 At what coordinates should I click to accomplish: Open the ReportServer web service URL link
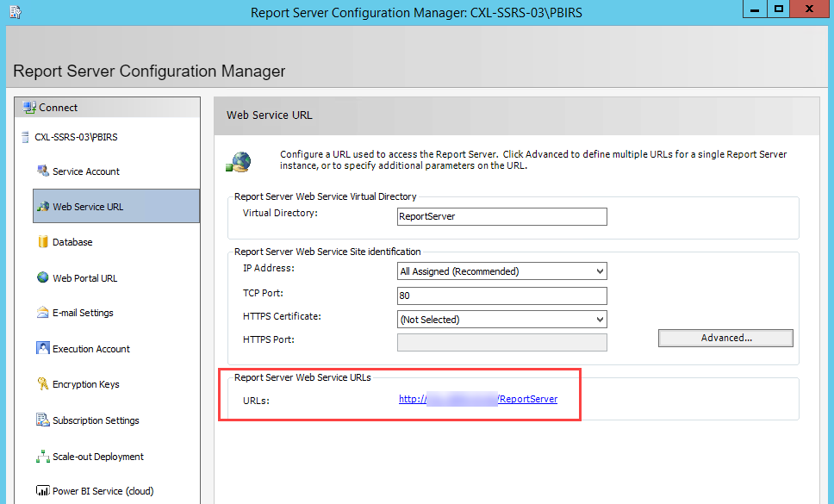[477, 399]
